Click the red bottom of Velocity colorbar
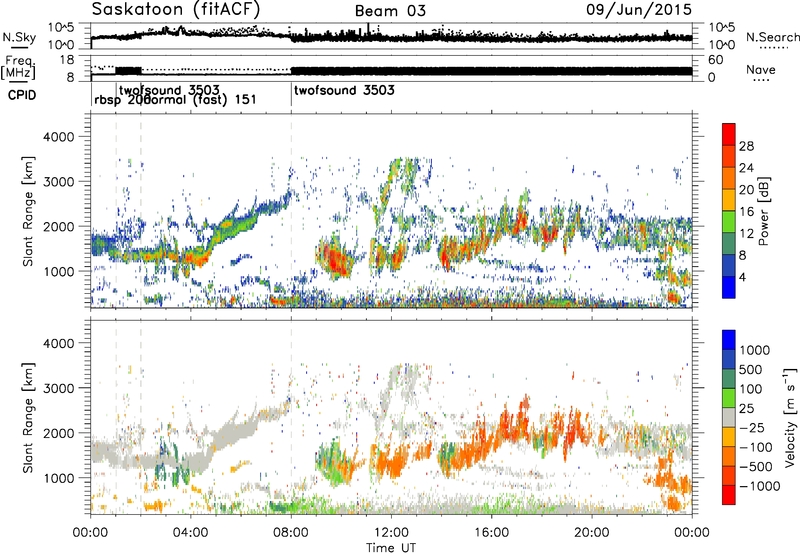 (729, 495)
